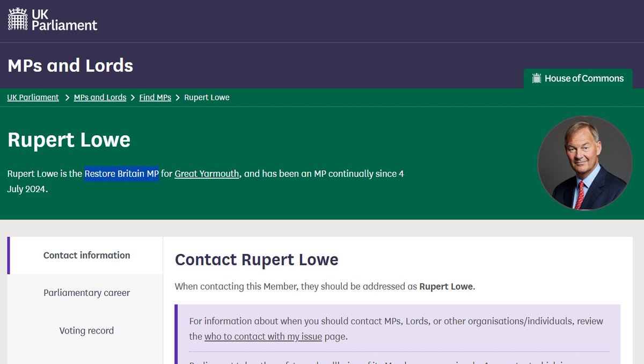Open Find MPs breadcrumb link
The width and height of the screenshot is (644, 364).
pyautogui.click(x=156, y=97)
